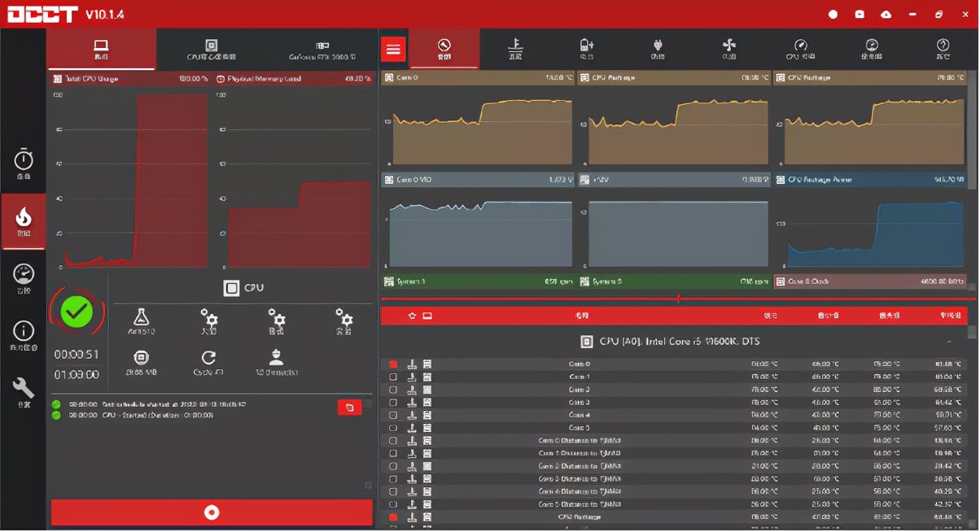
Task: Open the flame stress test sidebar section
Action: [x=23, y=220]
